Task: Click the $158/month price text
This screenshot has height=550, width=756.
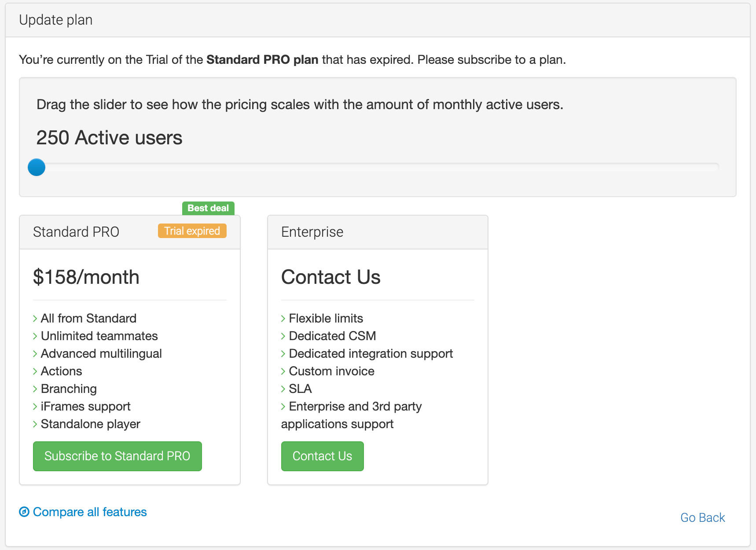Action: (x=86, y=277)
